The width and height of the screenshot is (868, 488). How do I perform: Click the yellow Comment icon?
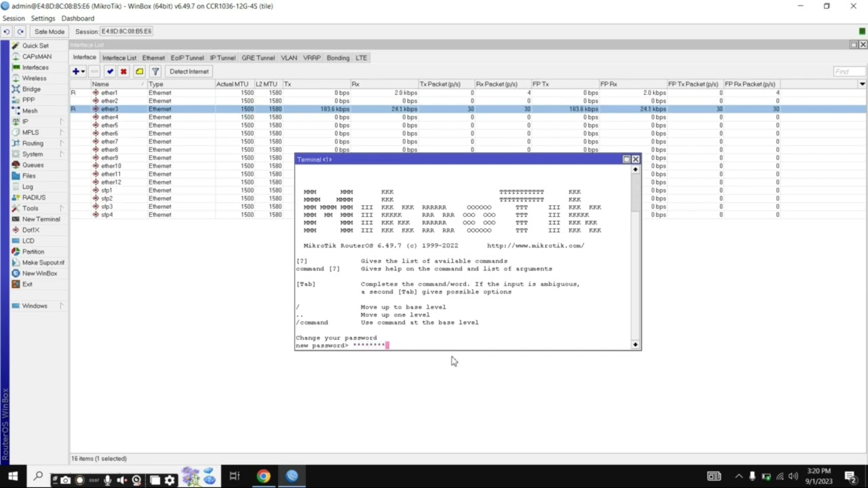139,72
